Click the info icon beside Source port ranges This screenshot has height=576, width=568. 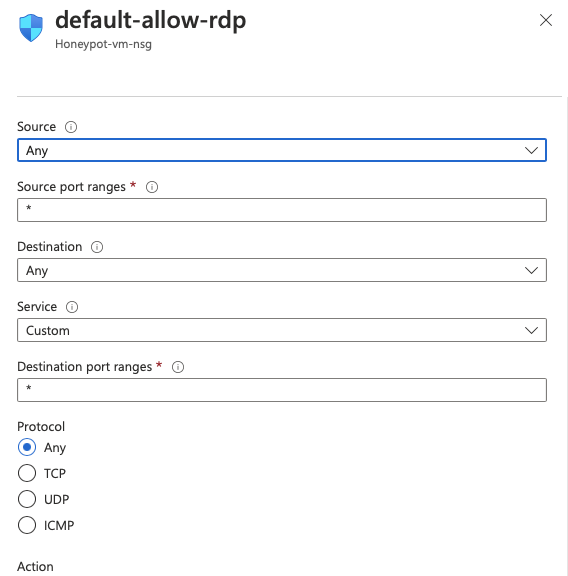pos(152,187)
